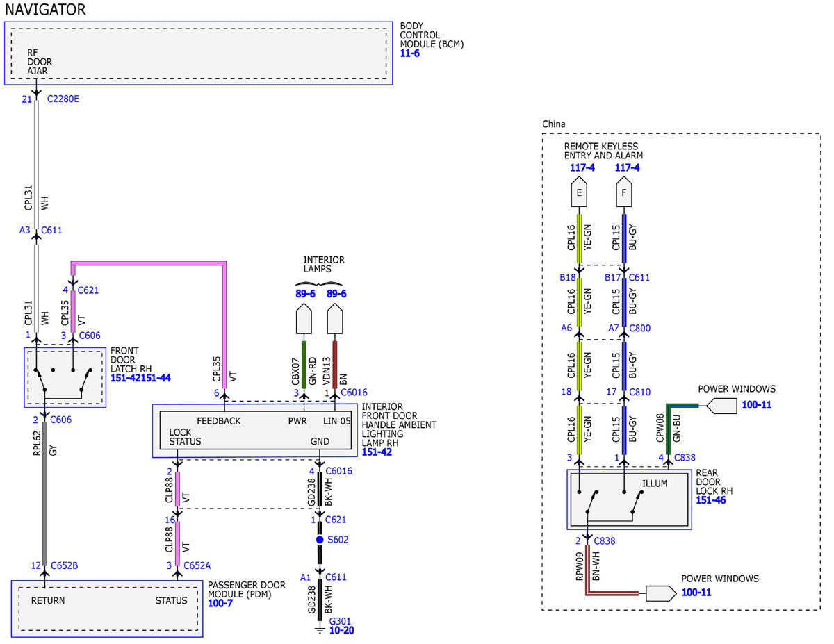Select connector C838 at pin 2

[x=606, y=540]
